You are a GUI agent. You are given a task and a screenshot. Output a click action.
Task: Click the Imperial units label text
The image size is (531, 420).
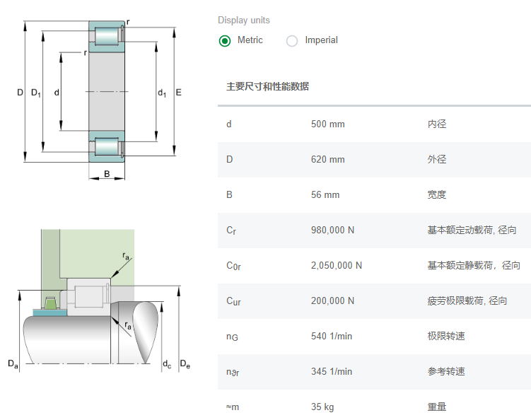click(x=321, y=40)
